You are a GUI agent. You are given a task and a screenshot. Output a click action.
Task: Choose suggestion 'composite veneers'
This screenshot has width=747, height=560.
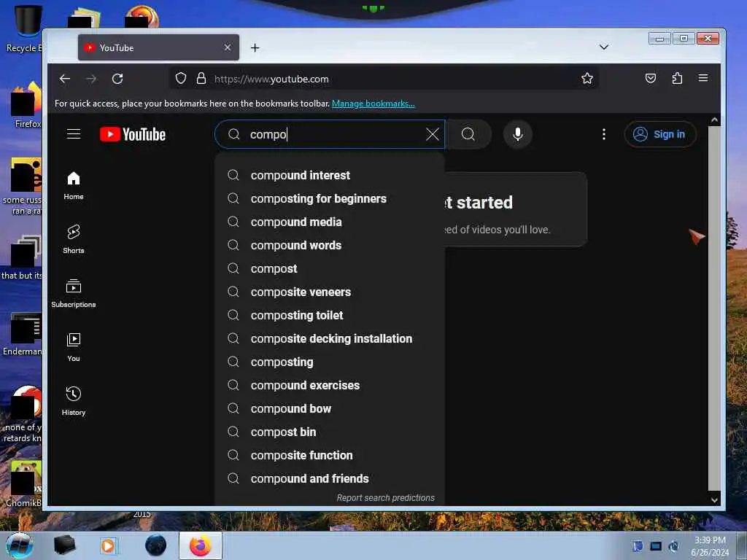[329, 292]
